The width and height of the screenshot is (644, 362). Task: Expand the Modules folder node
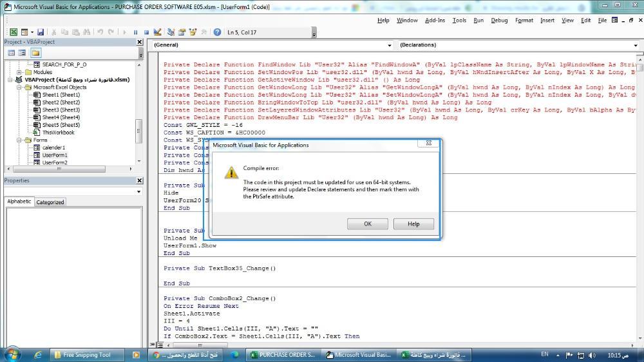[x=19, y=72]
